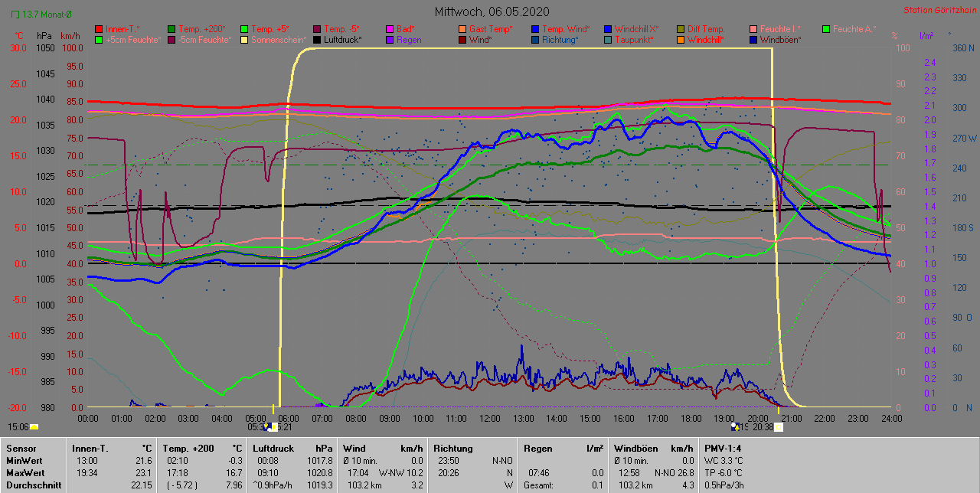The image size is (980, 493).
Task: Click the WC 3.3 °C value
Action: click(724, 460)
